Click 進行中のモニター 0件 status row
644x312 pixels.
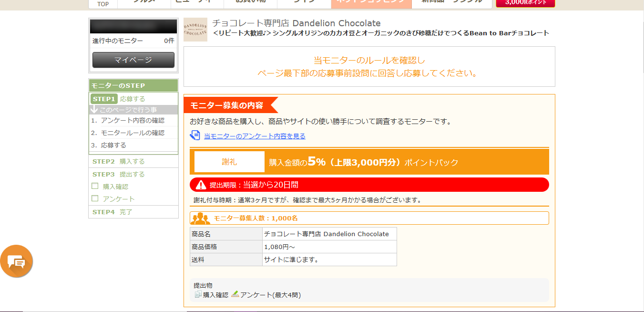coord(133,41)
